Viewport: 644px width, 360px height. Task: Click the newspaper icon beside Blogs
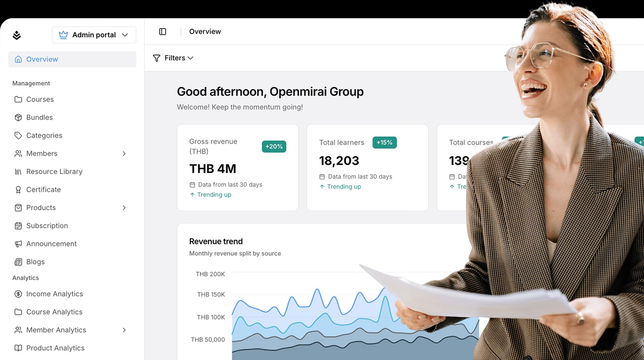[x=18, y=262]
